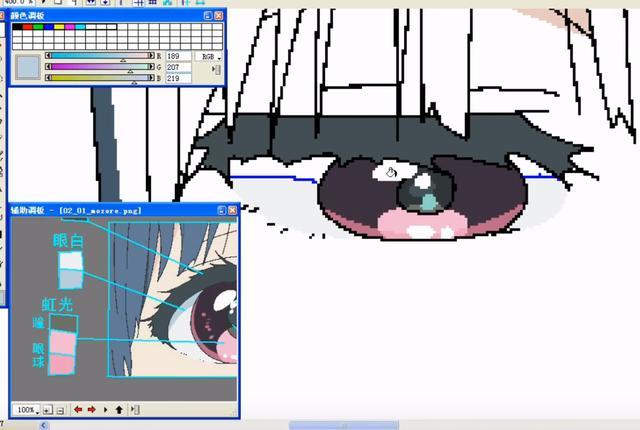Click the pink lower iris area in canvas

[x=422, y=223]
